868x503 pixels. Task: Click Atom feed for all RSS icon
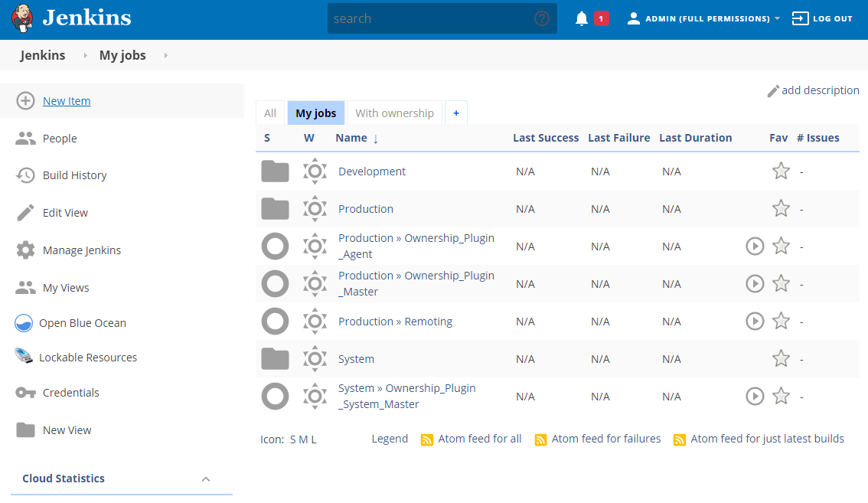pyautogui.click(x=427, y=440)
